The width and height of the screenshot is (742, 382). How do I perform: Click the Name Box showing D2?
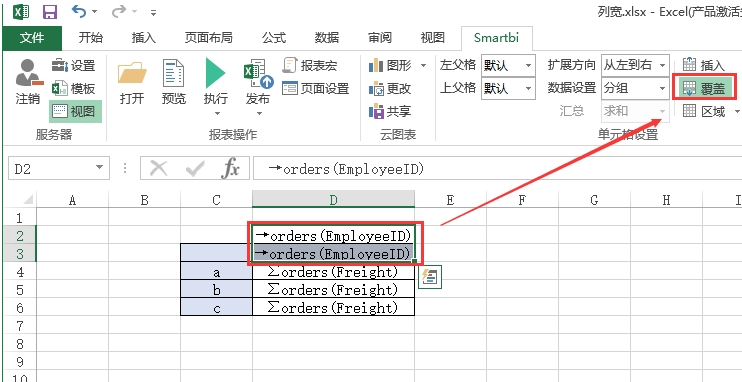point(59,168)
